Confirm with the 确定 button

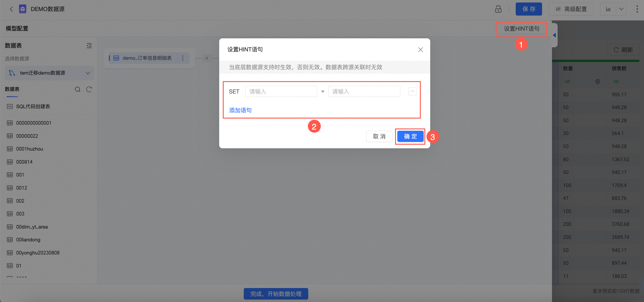click(410, 136)
